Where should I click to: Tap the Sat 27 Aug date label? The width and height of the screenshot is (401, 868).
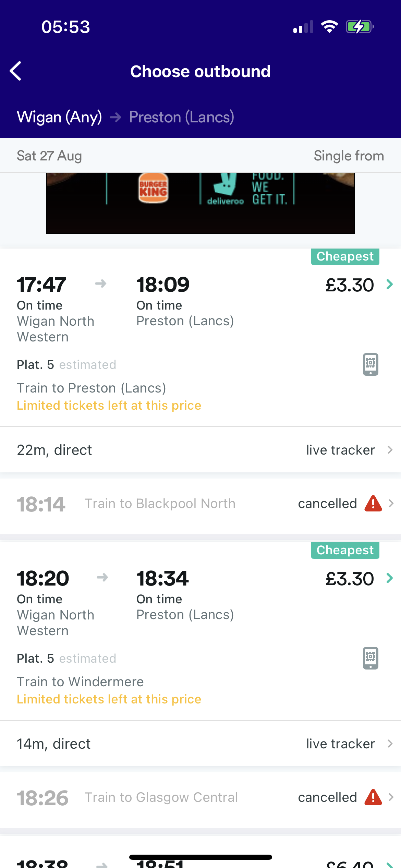(49, 156)
